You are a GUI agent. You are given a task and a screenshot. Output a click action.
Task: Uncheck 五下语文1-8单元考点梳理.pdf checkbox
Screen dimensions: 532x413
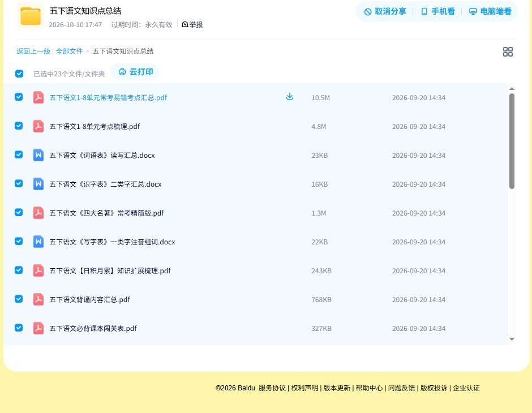click(x=19, y=126)
